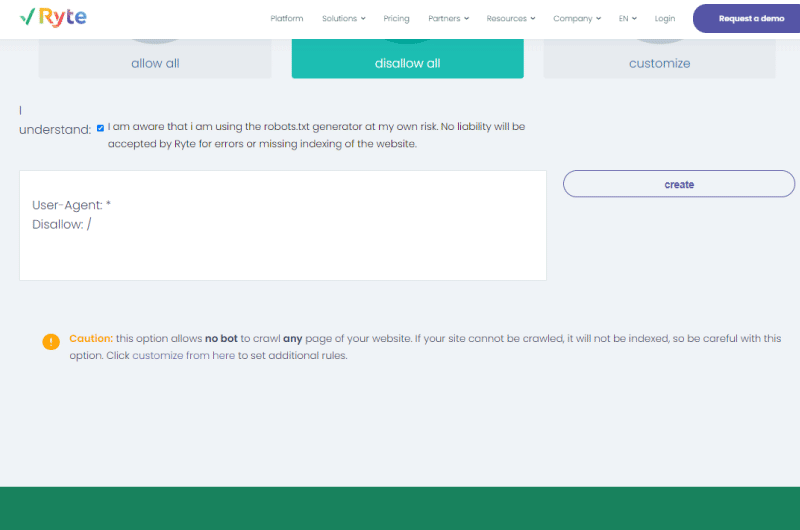Viewport: 800px width, 530px height.
Task: Expand the Resources dropdown
Action: click(x=511, y=18)
